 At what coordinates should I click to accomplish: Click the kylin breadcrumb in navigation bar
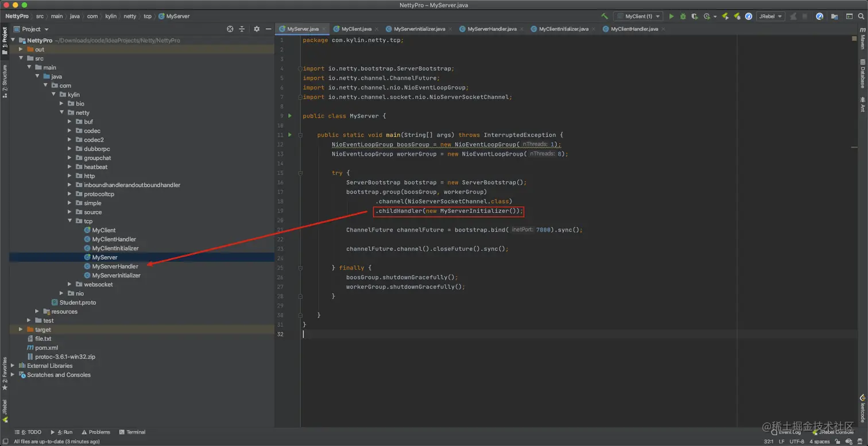110,16
